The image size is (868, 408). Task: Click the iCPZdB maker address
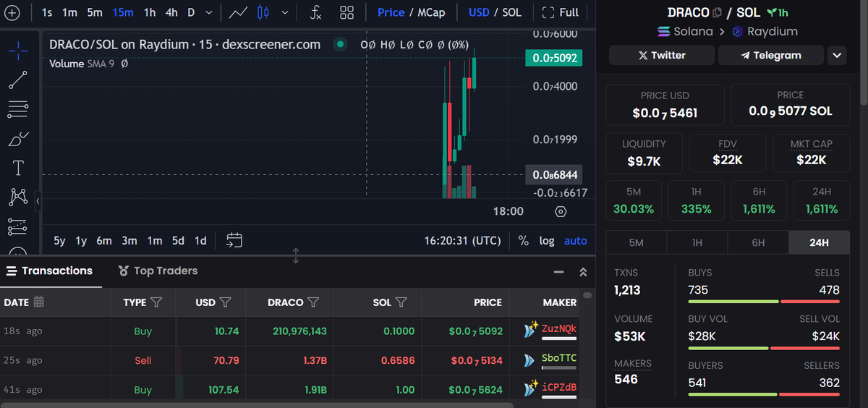pos(559,388)
